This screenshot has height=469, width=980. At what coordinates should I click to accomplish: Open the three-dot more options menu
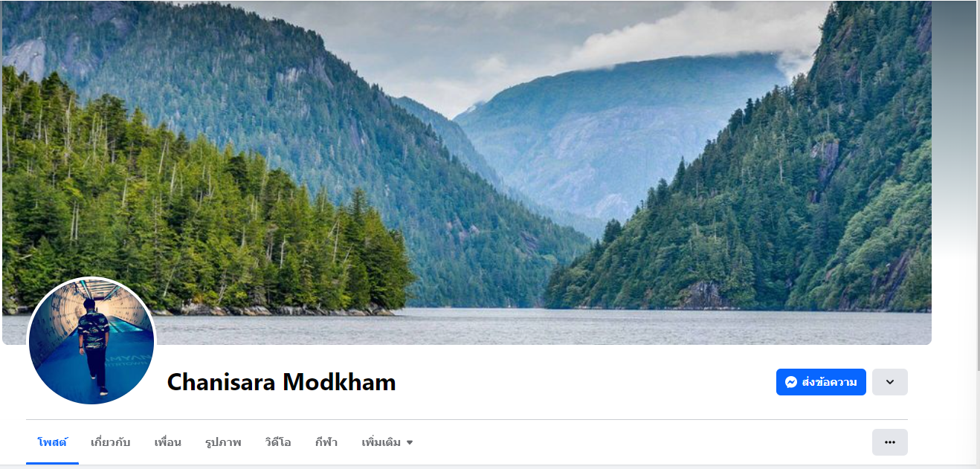pos(889,442)
